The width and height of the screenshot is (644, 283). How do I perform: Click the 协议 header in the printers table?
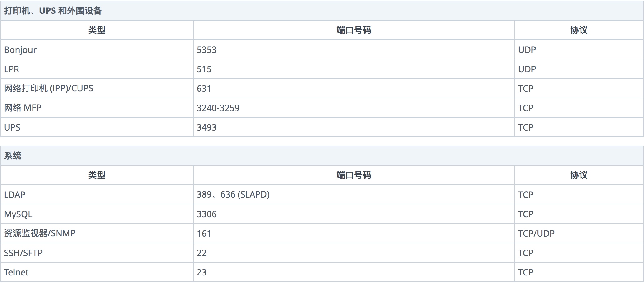coord(579,30)
